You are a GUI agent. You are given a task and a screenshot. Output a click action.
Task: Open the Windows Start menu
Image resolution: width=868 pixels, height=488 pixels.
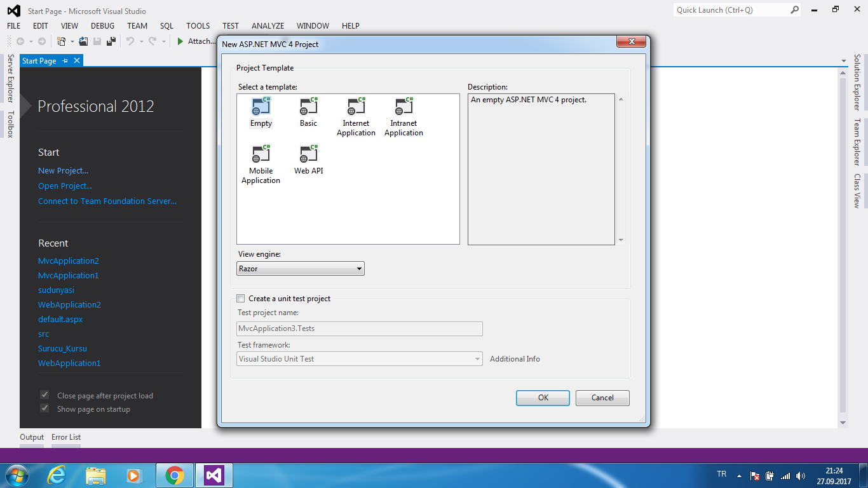[16, 475]
